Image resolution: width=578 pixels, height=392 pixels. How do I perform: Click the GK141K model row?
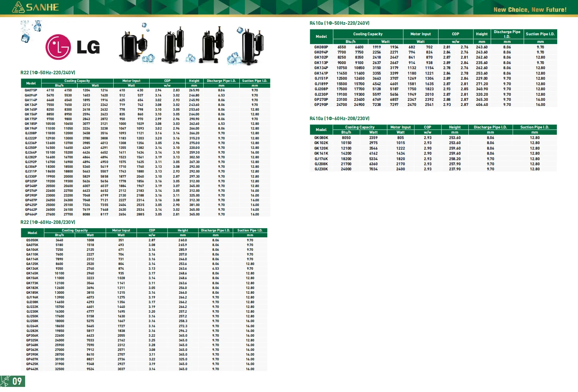click(321, 153)
